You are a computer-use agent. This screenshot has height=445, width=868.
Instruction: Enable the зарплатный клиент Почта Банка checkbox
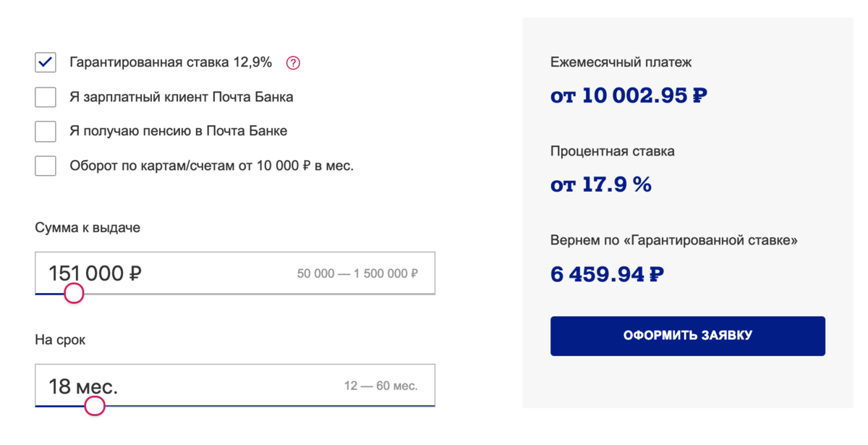pyautogui.click(x=46, y=97)
